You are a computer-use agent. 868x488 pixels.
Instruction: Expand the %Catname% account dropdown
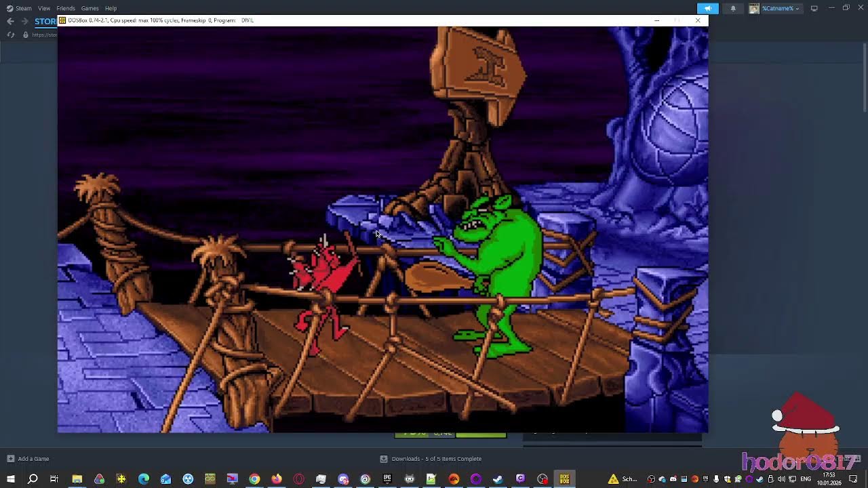pyautogui.click(x=775, y=8)
